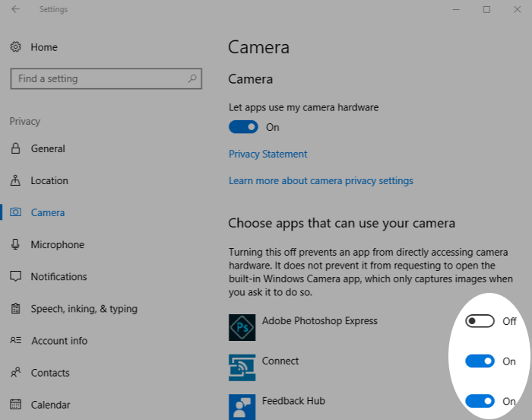The image size is (532, 420).
Task: Select the Camera privacy section
Action: [x=48, y=213]
